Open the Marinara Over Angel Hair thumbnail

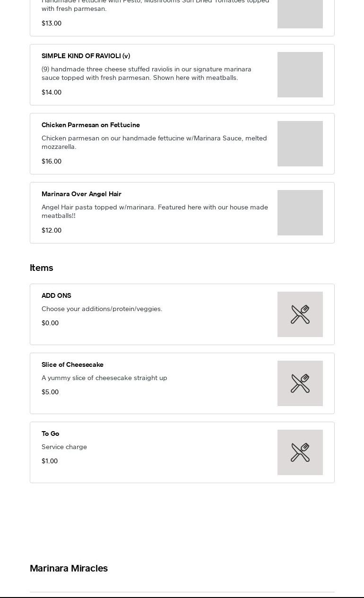[300, 213]
